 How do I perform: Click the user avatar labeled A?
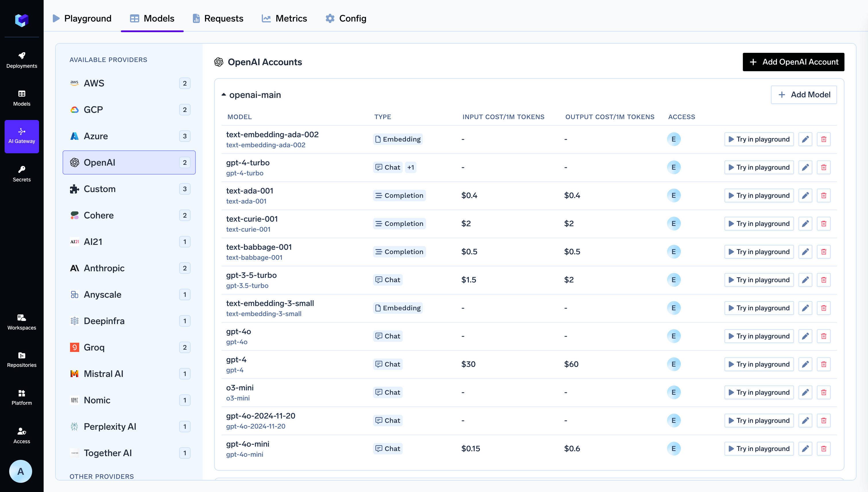[21, 471]
